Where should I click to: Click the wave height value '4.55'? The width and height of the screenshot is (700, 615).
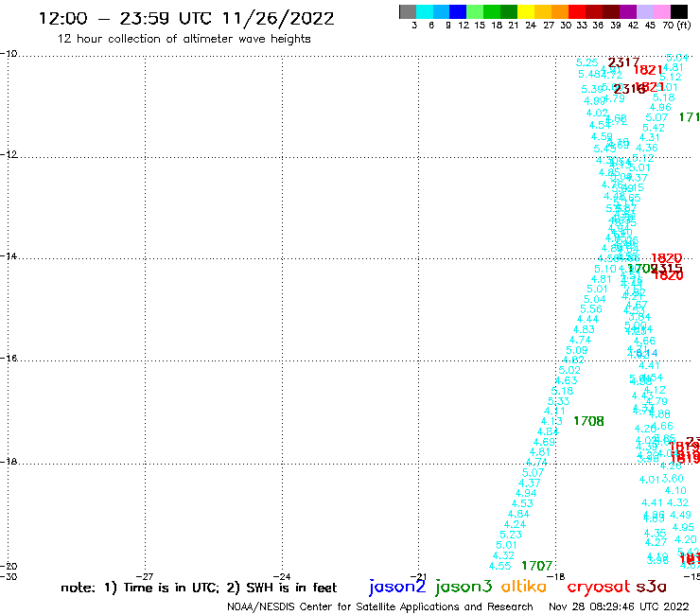tap(499, 566)
